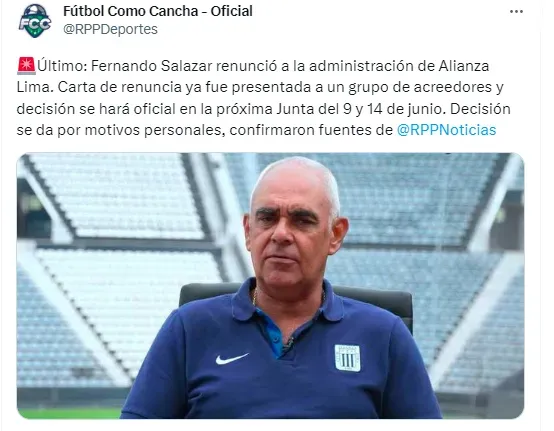Open the @RPPDeportes handle

coord(110,29)
